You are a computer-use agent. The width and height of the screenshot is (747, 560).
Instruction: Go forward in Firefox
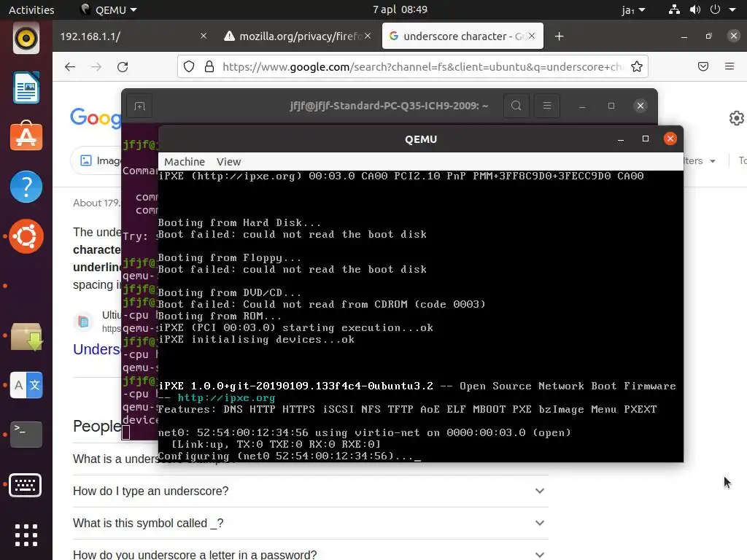coord(96,66)
